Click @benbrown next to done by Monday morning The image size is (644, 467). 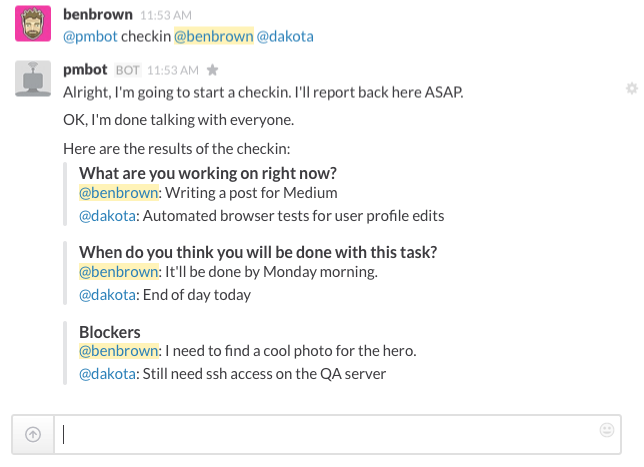click(119, 271)
